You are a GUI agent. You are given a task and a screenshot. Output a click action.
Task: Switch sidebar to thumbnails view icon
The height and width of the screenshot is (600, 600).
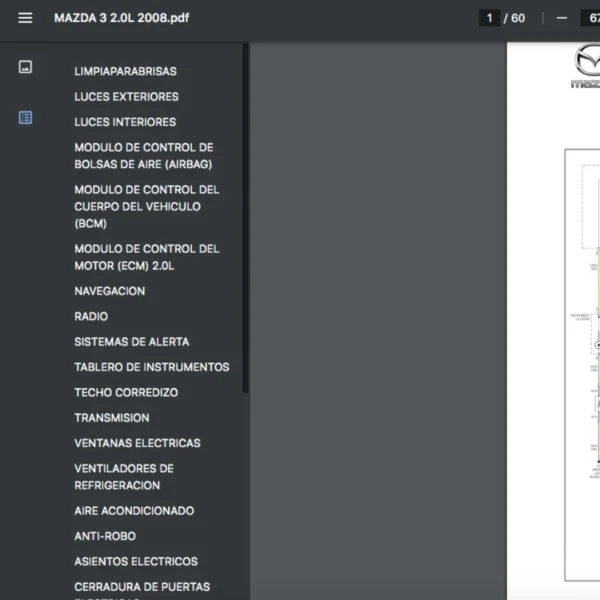coord(25,67)
